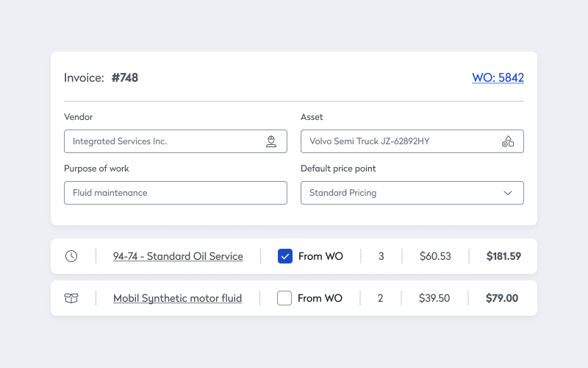The image size is (588, 368).
Task: Click the vendor person icon in Vendor field
Action: tap(271, 141)
